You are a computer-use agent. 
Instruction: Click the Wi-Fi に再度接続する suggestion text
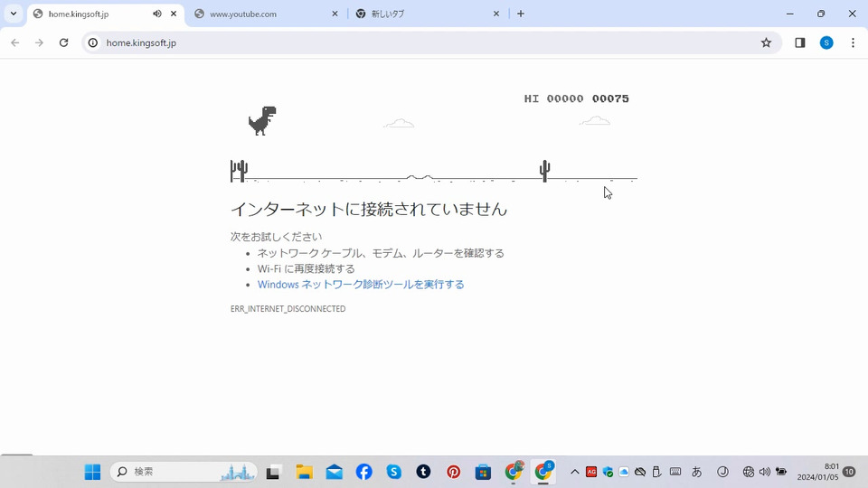(x=307, y=269)
